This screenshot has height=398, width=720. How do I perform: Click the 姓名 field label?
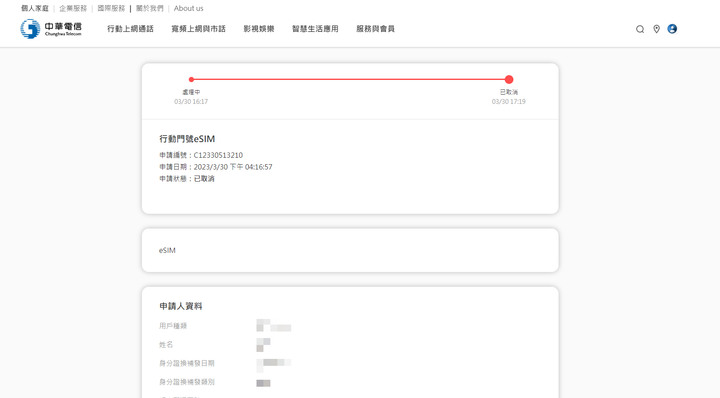pyautogui.click(x=166, y=345)
